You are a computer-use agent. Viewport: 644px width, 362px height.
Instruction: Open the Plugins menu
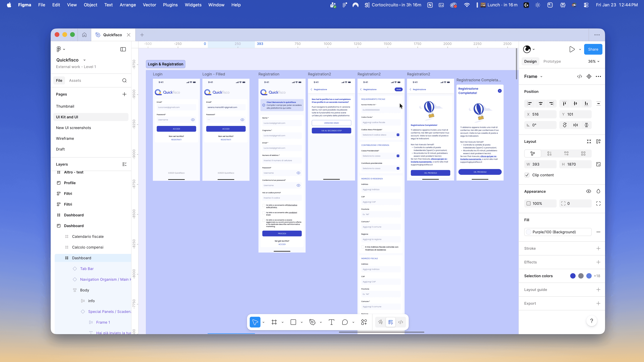[170, 5]
